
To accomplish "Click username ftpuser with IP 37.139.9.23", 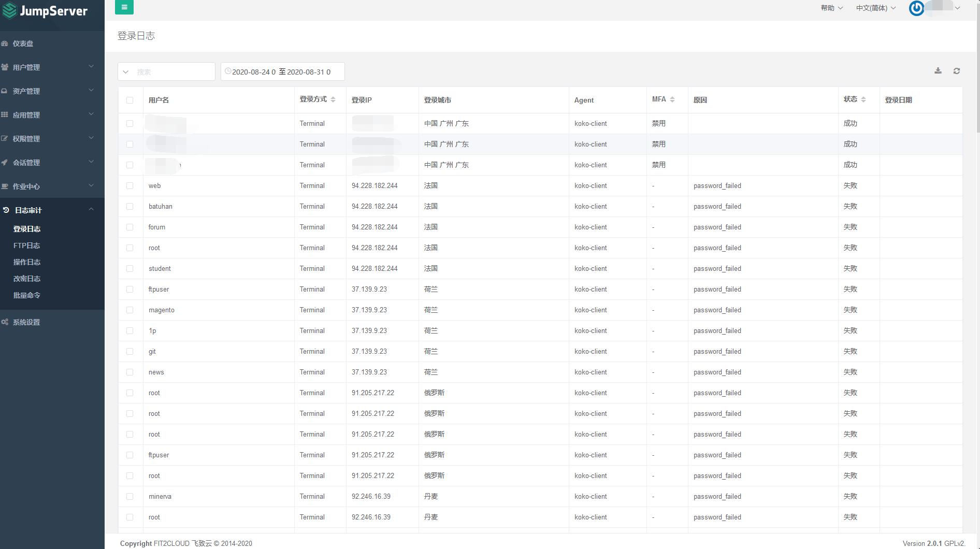I will click(158, 289).
